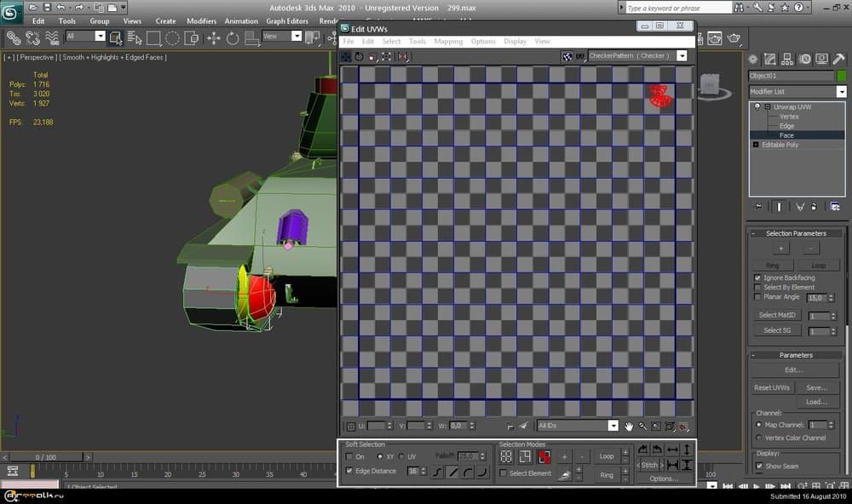Open the Utilities hammer panel tab
The height and width of the screenshot is (504, 852).
[838, 60]
